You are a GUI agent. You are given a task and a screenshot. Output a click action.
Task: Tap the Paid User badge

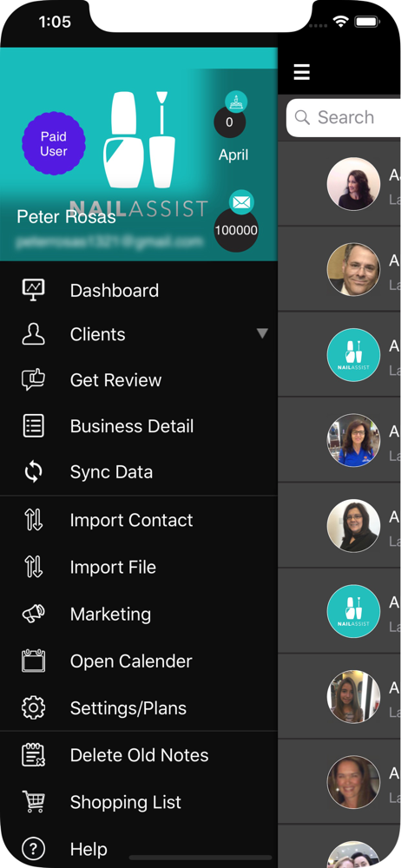[x=54, y=144]
